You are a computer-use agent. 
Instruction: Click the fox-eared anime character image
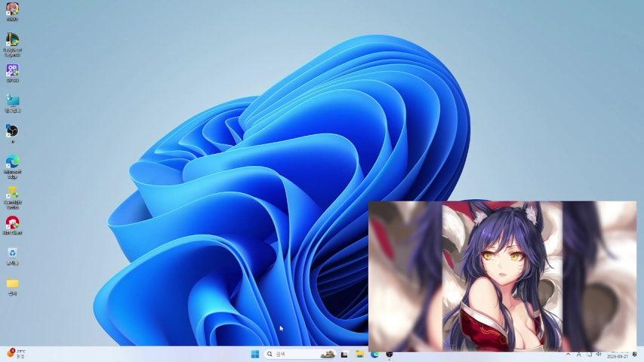(x=502, y=276)
